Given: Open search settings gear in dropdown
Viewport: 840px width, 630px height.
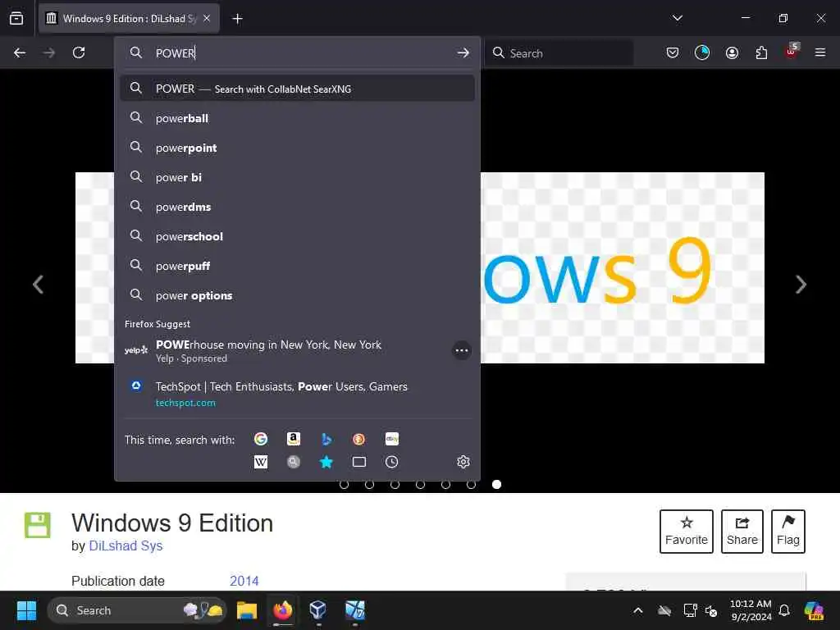Looking at the screenshot, I should tap(463, 462).
